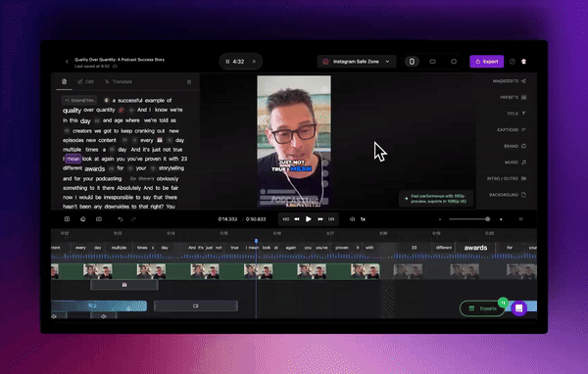Play the video preview

[309, 219]
